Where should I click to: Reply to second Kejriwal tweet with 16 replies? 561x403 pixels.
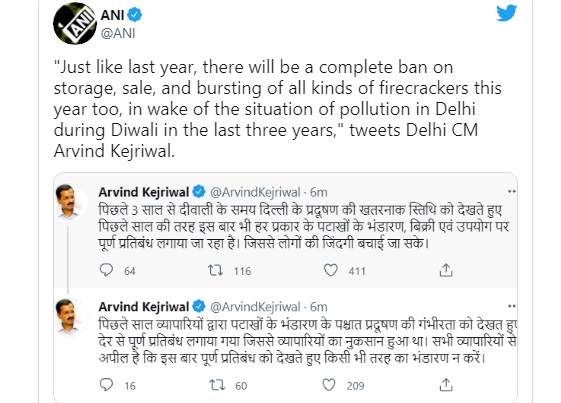106,385
